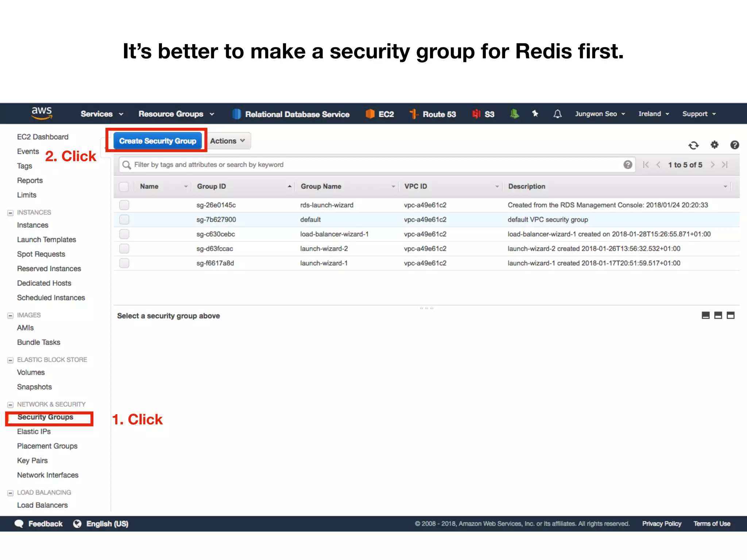Open Elastic IPs in sidebar
This screenshot has width=747, height=560.
[34, 432]
